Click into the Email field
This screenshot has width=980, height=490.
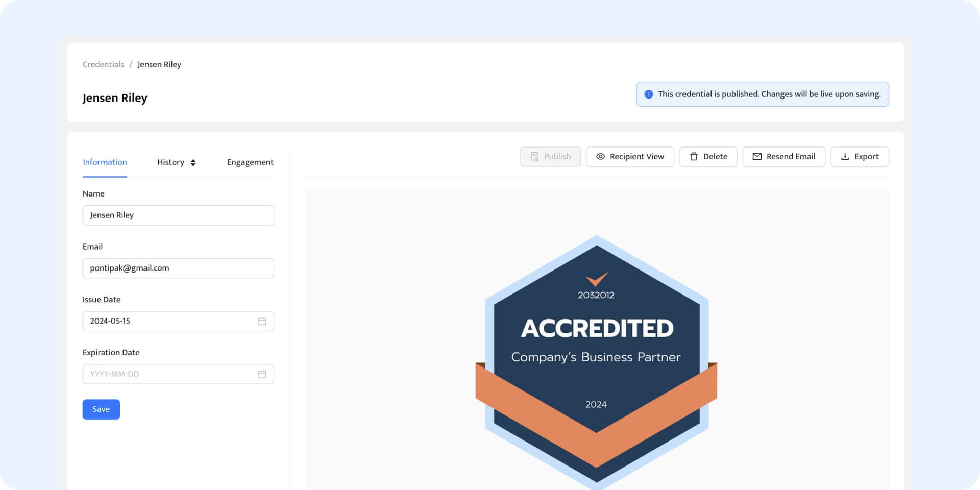178,268
